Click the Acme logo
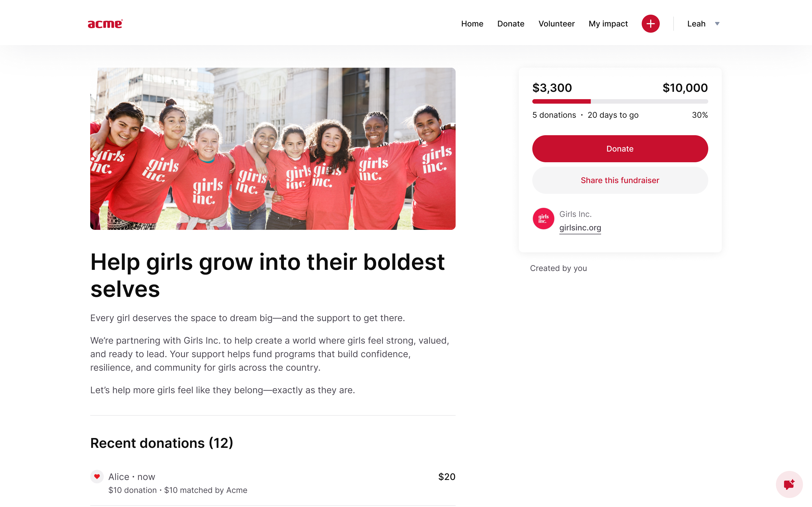The image size is (812, 507). [105, 24]
